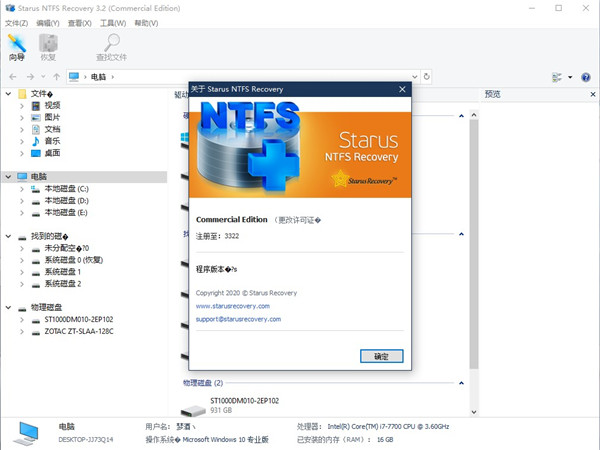
Task: Open the 查看(X) menu
Action: pyautogui.click(x=80, y=23)
